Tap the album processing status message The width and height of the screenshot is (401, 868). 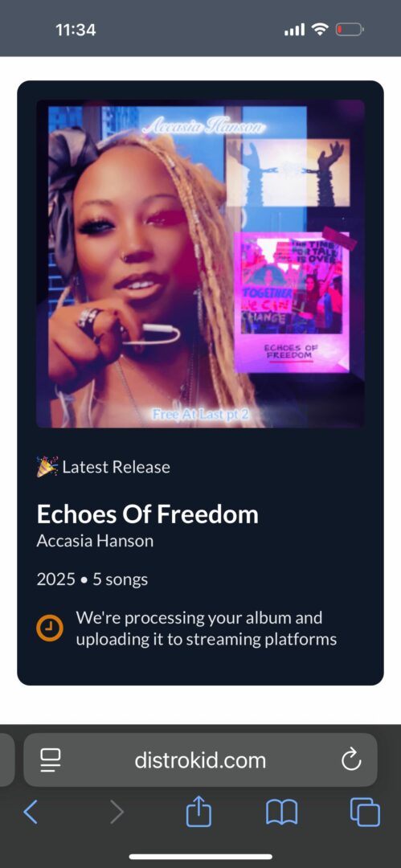(x=206, y=628)
